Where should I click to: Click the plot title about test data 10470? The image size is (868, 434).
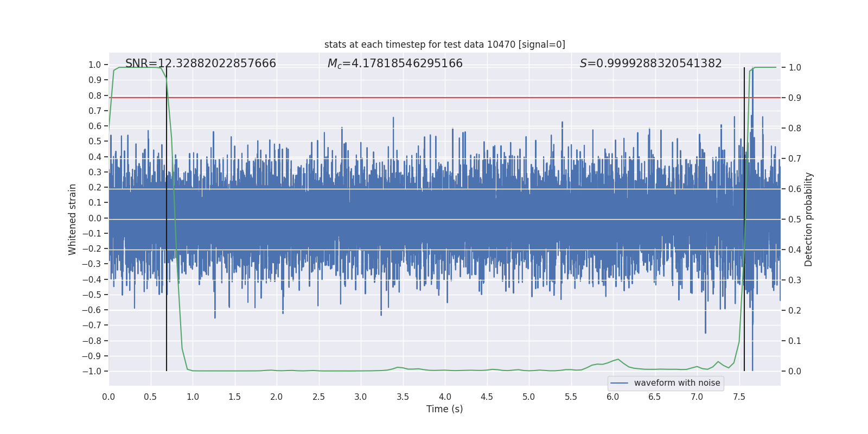(x=444, y=44)
